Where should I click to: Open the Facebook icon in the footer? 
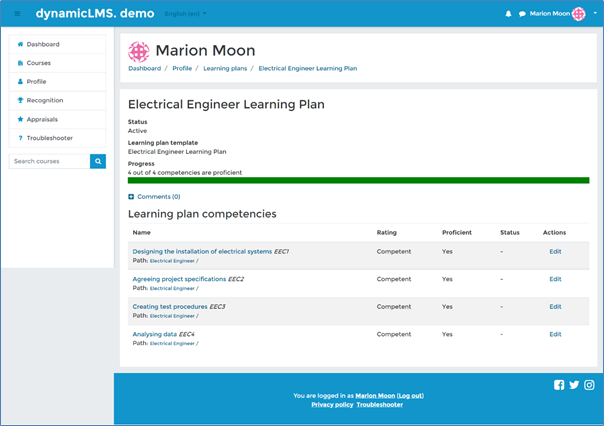559,385
